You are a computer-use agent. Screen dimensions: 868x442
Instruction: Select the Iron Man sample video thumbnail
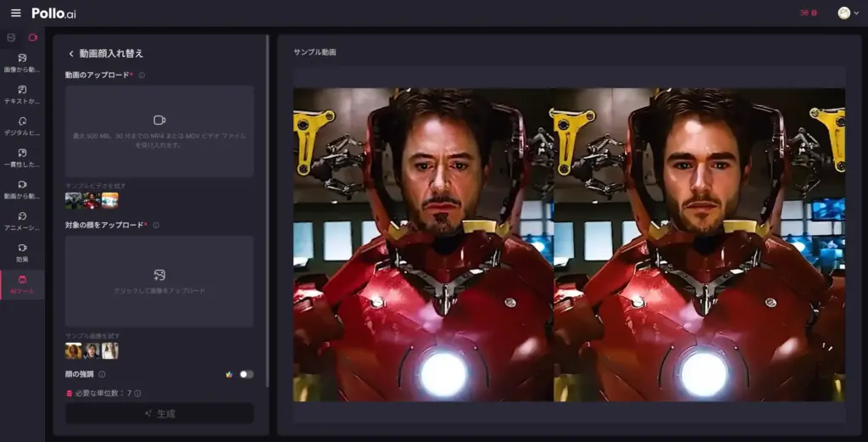point(92,200)
